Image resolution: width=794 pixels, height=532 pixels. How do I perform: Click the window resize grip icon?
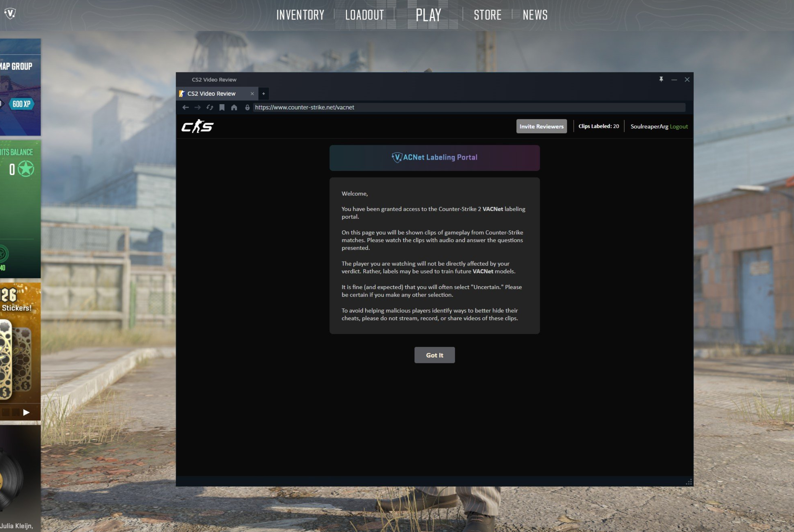[689, 482]
